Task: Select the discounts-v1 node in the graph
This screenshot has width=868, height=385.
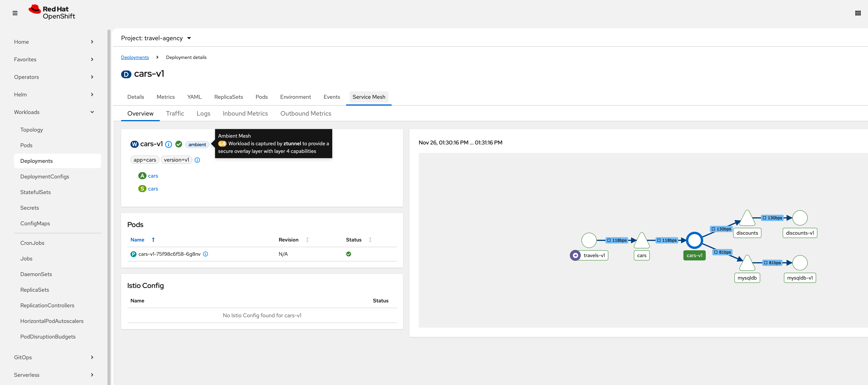Action: (x=800, y=218)
